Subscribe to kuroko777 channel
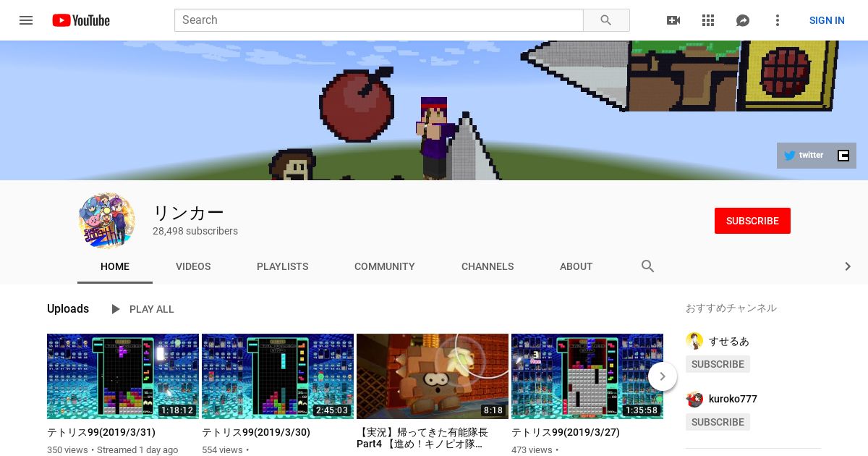 click(718, 422)
